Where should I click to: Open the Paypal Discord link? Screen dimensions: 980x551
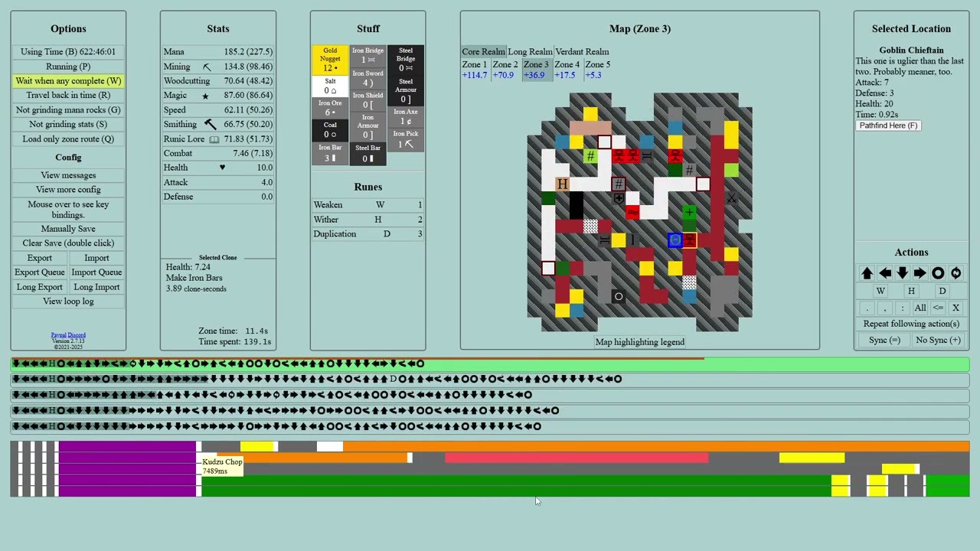68,335
